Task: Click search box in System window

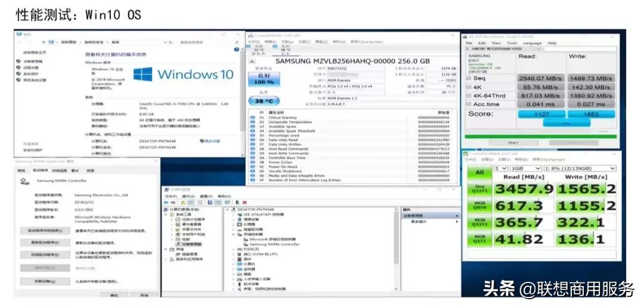Action: tap(208, 42)
